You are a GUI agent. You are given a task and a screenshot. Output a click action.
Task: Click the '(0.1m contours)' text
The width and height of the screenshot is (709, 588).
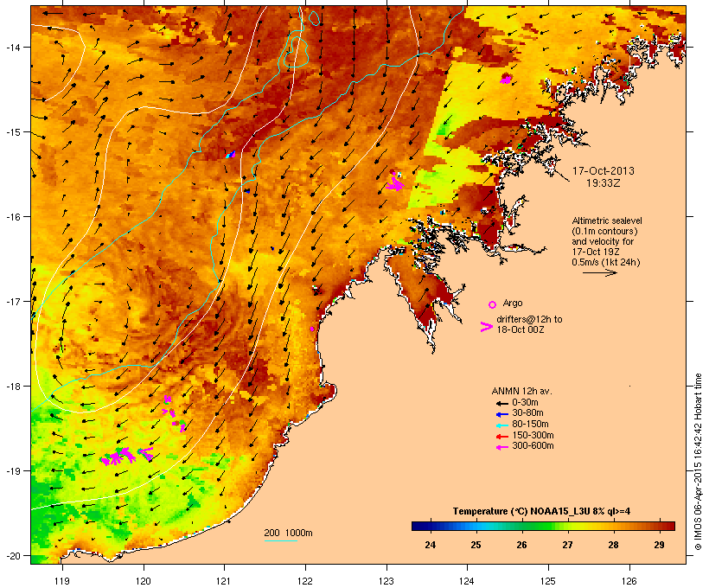(604, 231)
